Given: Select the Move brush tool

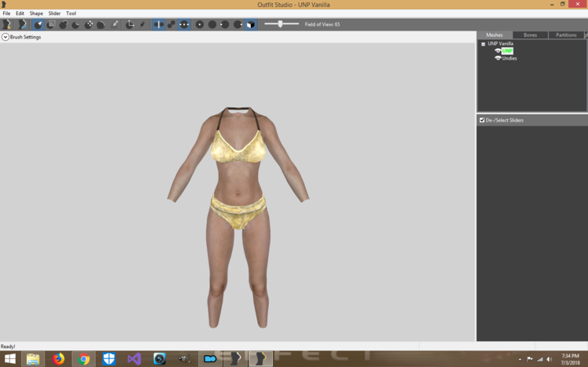Looking at the screenshot, I should (89, 24).
